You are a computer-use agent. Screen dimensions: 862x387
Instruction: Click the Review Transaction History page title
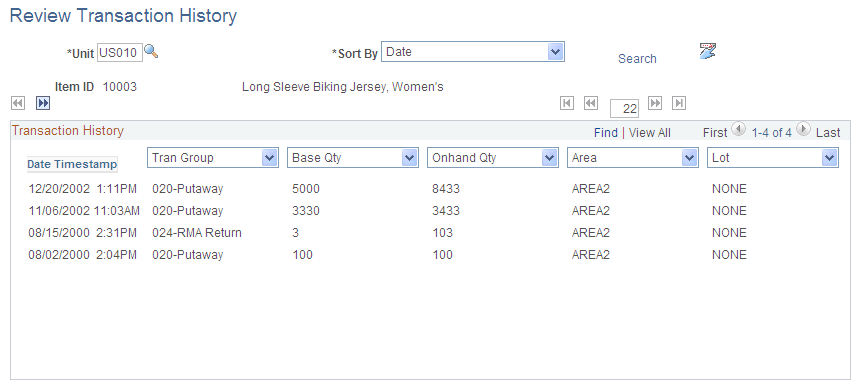click(x=124, y=15)
